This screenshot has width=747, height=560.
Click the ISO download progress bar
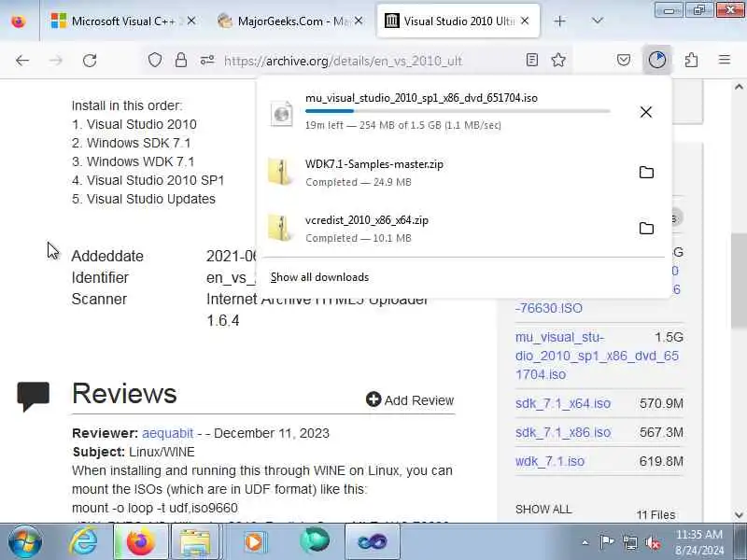458,111
